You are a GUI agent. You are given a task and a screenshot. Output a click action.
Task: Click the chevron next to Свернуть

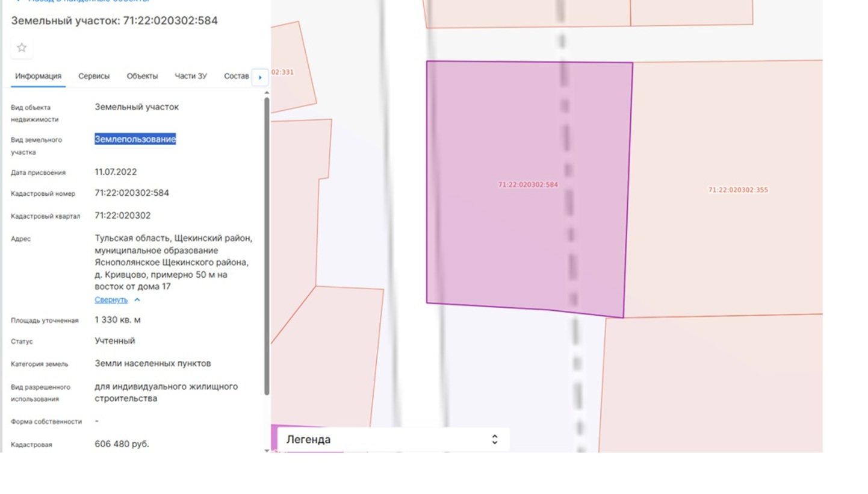137,300
